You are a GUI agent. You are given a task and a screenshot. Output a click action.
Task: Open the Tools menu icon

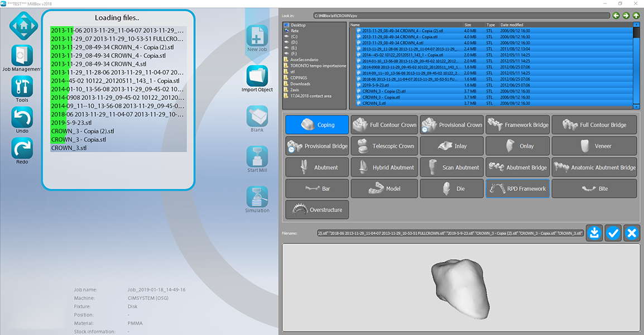[x=22, y=87]
